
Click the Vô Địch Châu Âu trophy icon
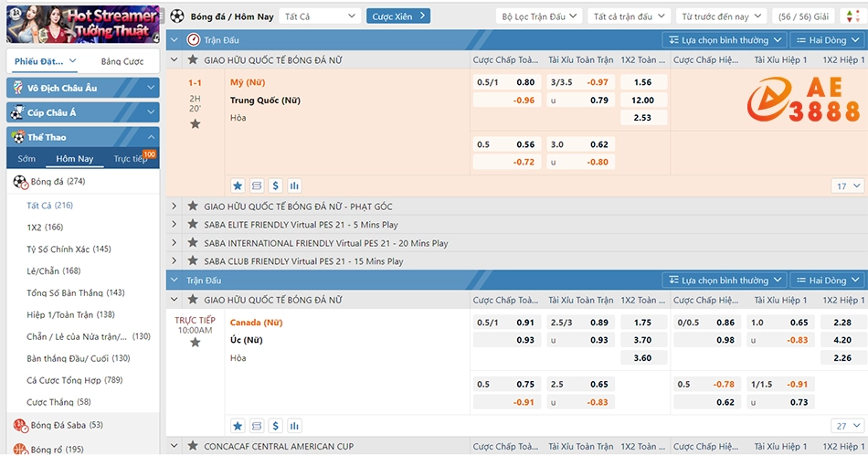[18, 88]
